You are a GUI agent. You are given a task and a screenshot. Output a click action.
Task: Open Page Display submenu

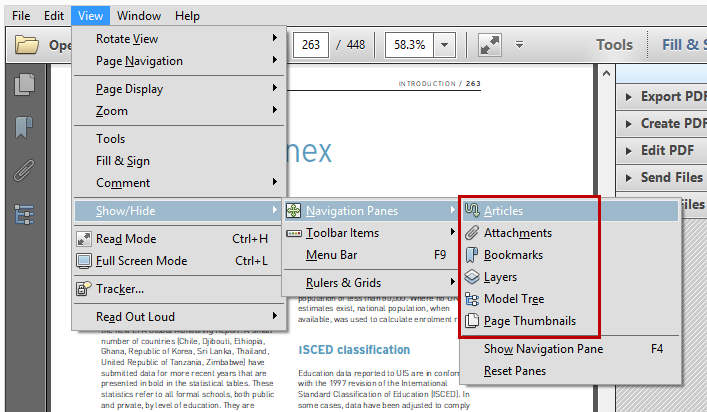(179, 89)
